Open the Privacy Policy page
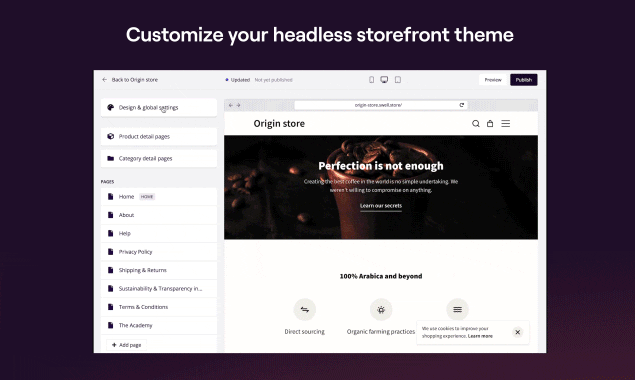635x380 pixels. 159,252
